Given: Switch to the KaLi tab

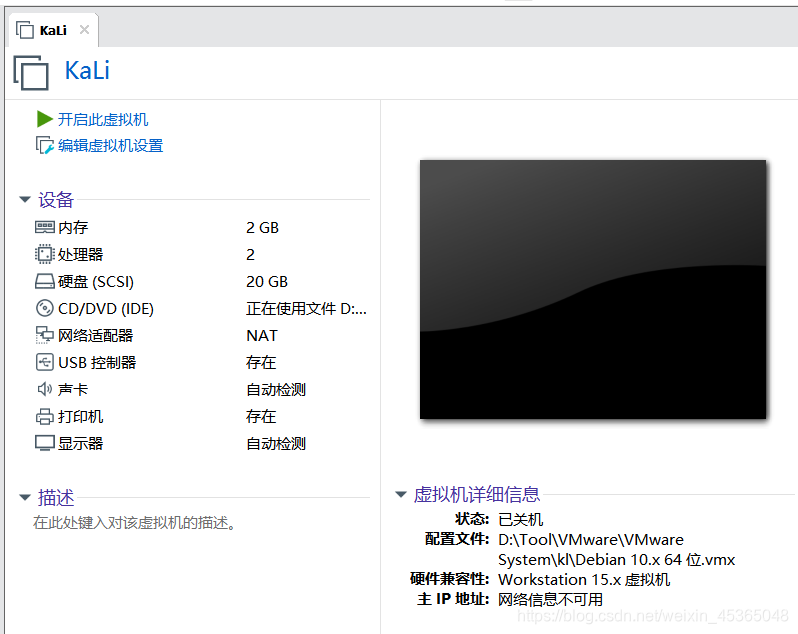Looking at the screenshot, I should [53, 31].
